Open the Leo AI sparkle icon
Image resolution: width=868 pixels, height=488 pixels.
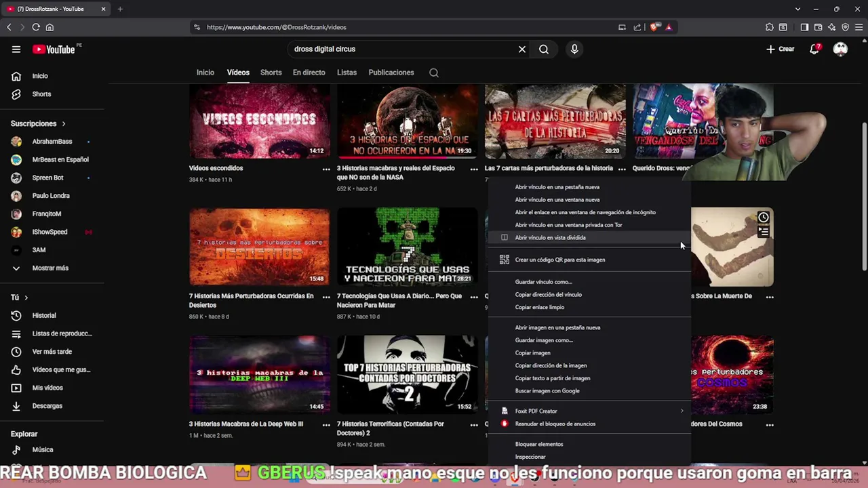point(831,27)
